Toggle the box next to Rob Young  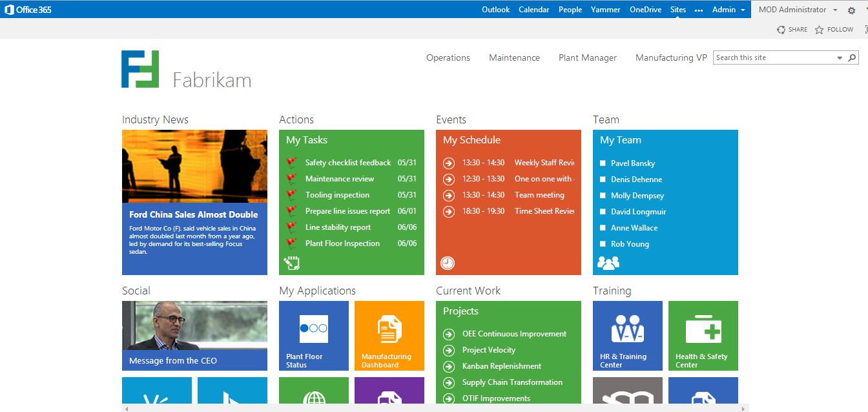click(603, 244)
